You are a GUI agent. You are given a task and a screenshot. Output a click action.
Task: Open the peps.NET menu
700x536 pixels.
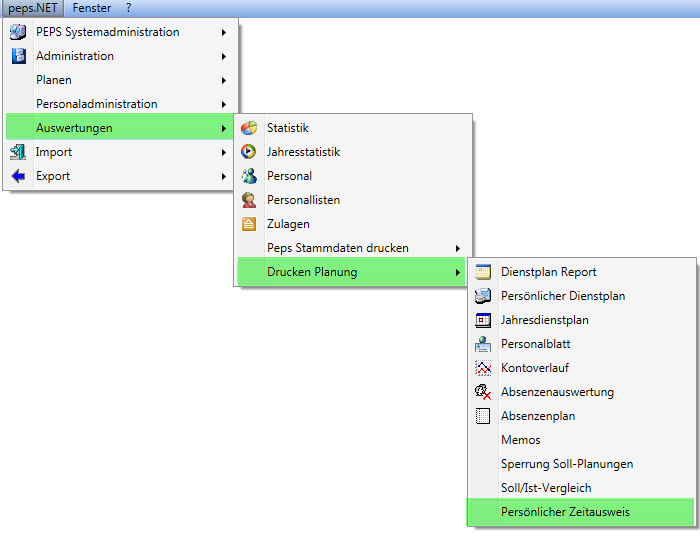pyautogui.click(x=33, y=8)
